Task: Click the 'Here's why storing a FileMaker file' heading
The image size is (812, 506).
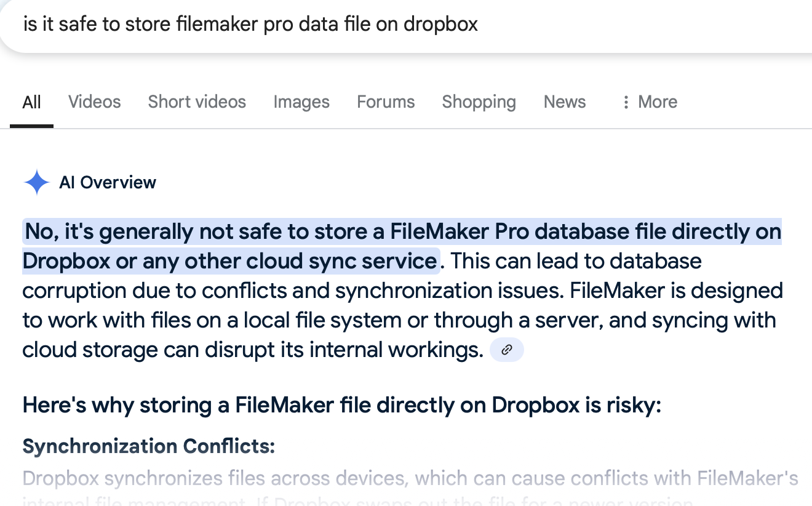Action: pyautogui.click(x=342, y=406)
